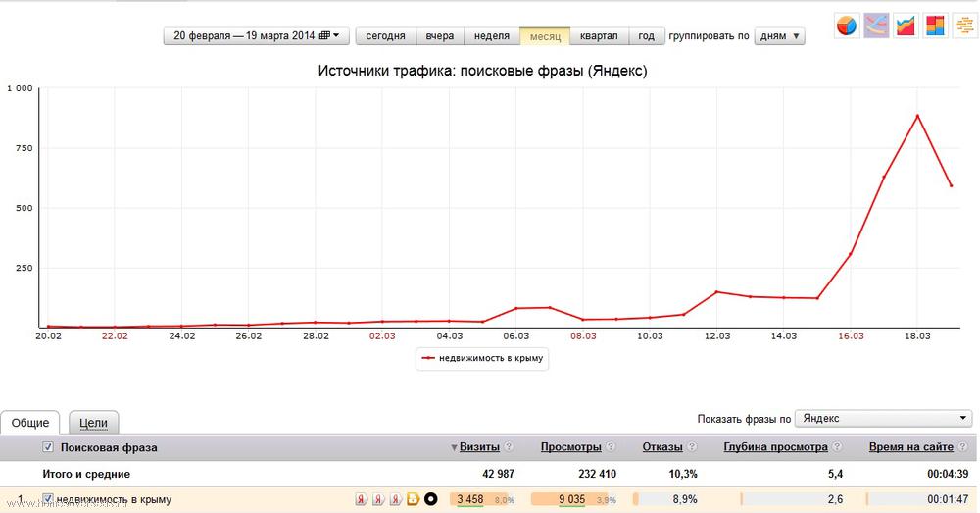Select the вчера period
Screen dimensions: 980x513
pos(440,35)
